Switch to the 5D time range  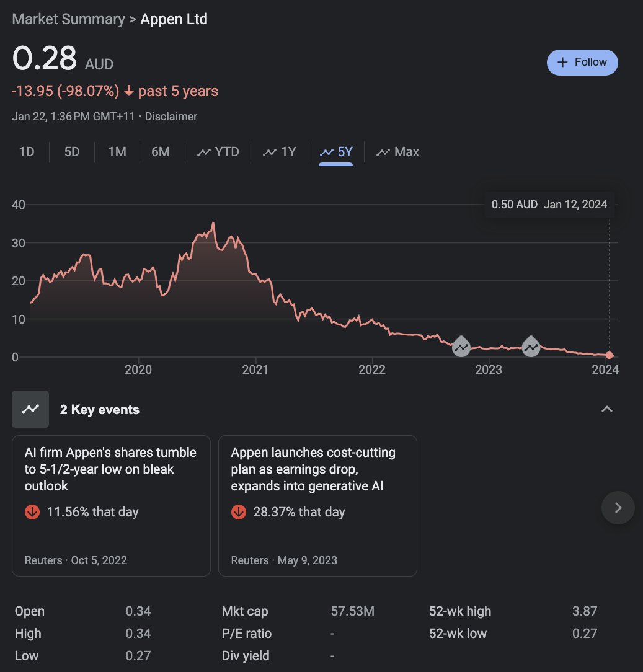point(72,152)
